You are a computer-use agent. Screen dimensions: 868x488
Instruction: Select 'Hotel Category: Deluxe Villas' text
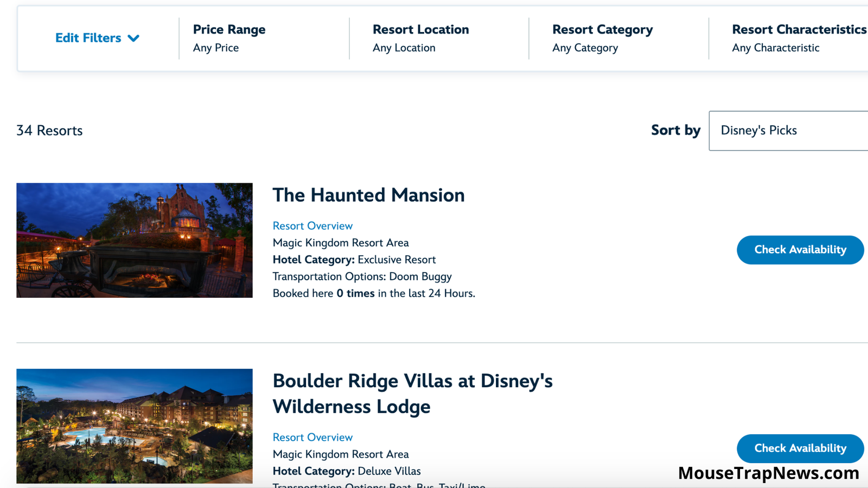pos(347,471)
